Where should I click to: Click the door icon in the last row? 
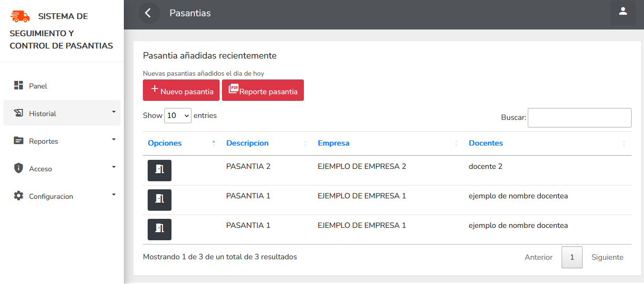(160, 229)
